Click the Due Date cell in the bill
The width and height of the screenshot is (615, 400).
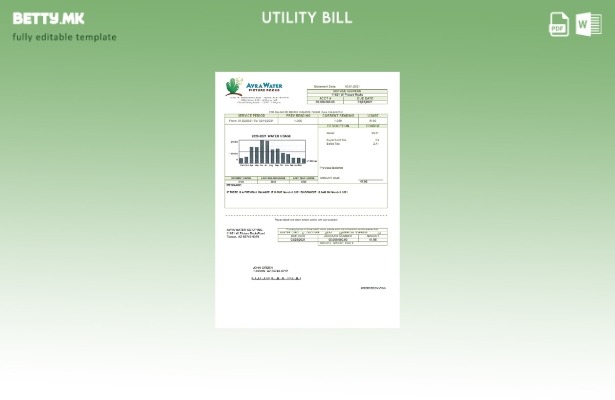366,100
